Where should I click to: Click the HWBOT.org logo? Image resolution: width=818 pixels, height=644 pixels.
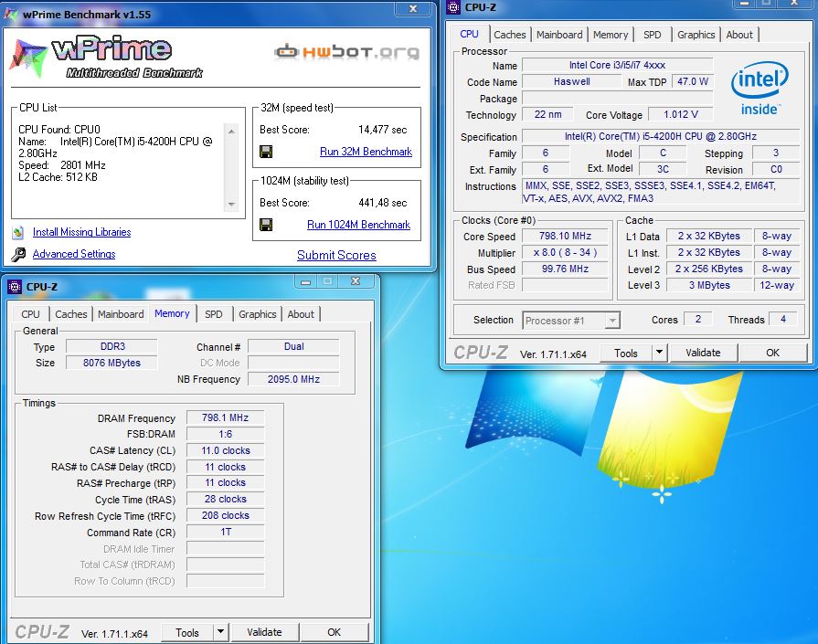click(346, 52)
